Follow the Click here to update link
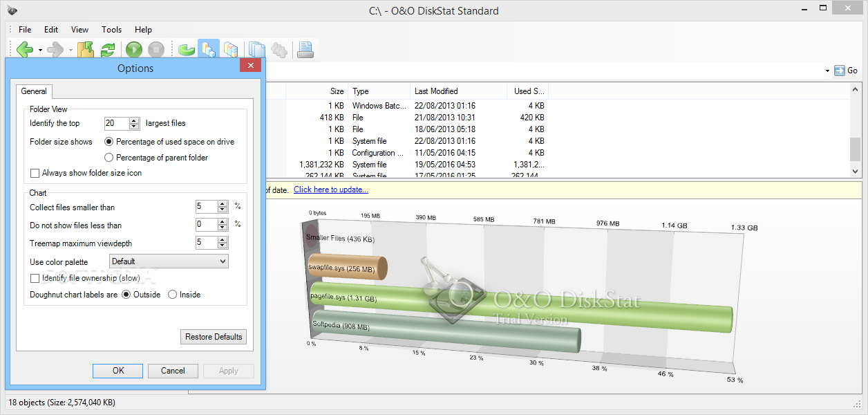This screenshot has height=415, width=868. [x=331, y=190]
